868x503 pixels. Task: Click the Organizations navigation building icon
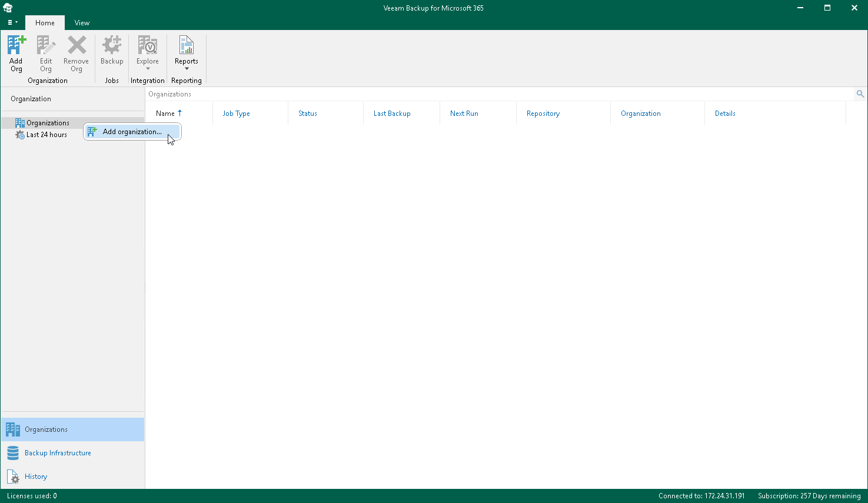[13, 429]
